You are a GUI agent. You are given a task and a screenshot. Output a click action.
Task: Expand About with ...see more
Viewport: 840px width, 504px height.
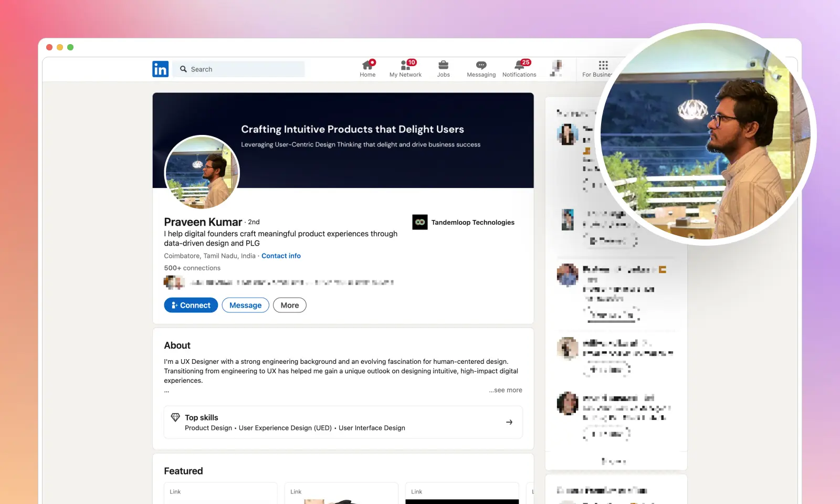(x=506, y=390)
